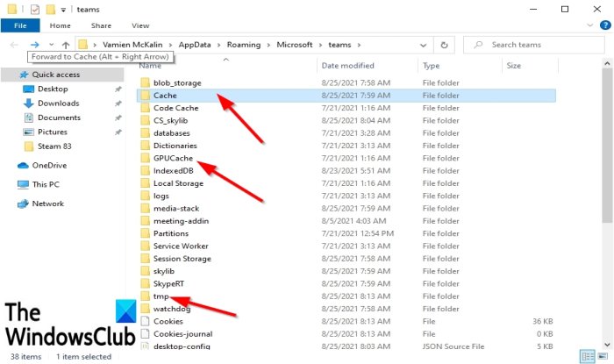Select the databases folder
This screenshot has height=364, width=614.
click(x=172, y=133)
